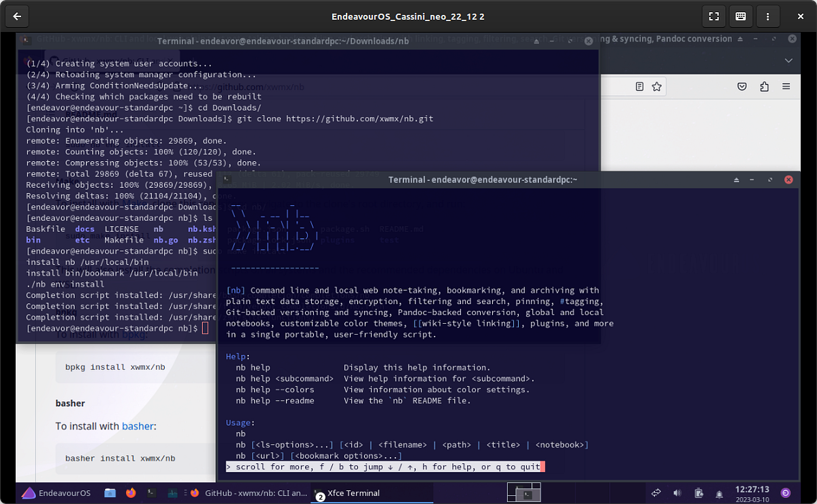Click the workspace switcher pager in the taskbar
This screenshot has height=504, width=817.
pos(524,492)
